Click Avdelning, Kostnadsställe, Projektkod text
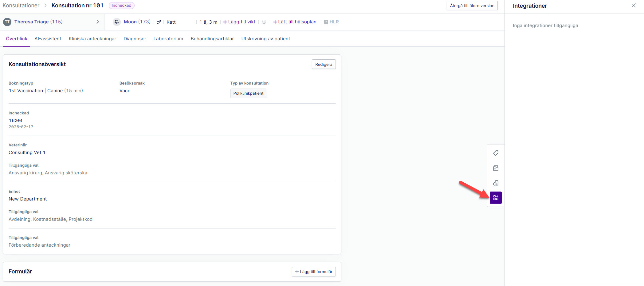 click(x=51, y=219)
